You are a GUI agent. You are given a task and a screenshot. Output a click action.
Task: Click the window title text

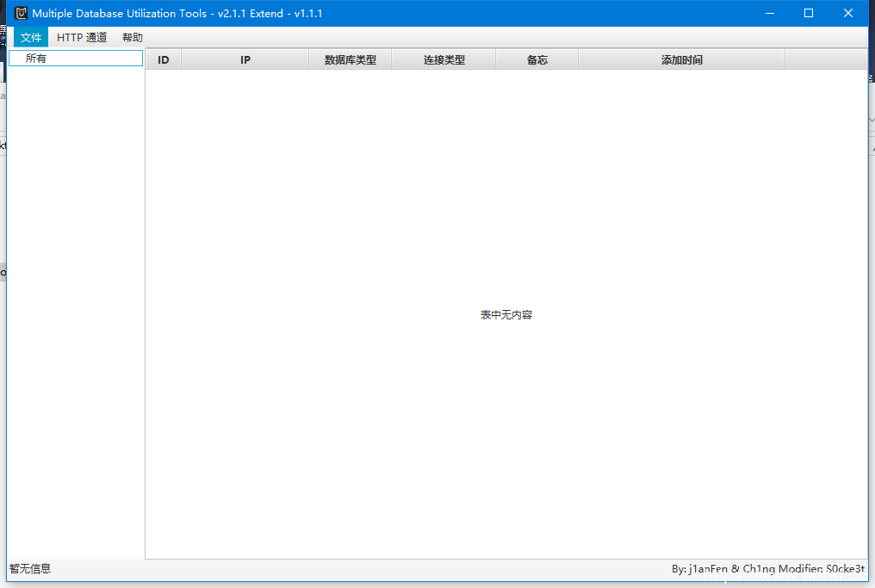(x=177, y=13)
